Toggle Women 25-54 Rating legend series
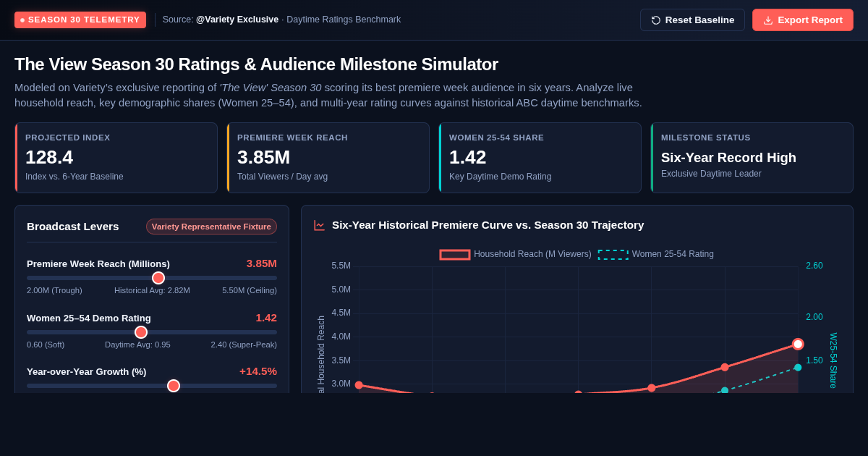The image size is (868, 456). (x=656, y=254)
